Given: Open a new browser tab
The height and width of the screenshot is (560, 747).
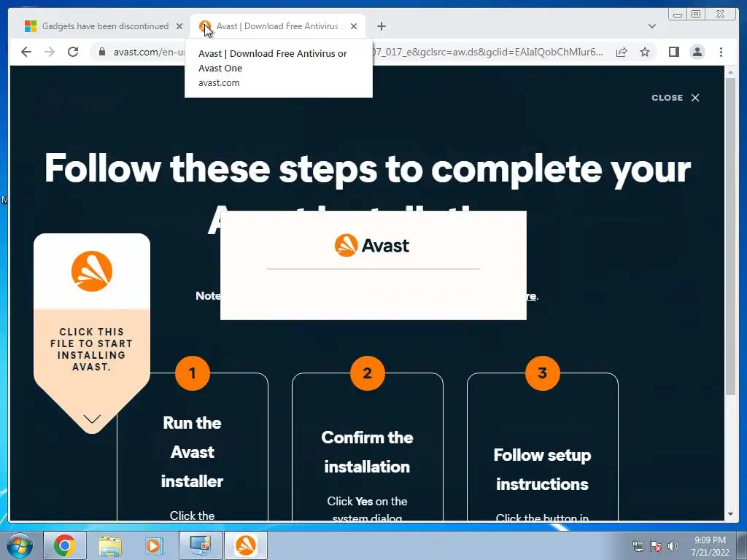Looking at the screenshot, I should coord(381,26).
